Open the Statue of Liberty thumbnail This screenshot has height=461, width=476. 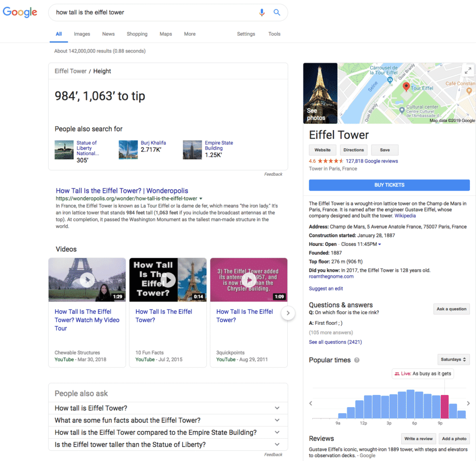tap(64, 150)
